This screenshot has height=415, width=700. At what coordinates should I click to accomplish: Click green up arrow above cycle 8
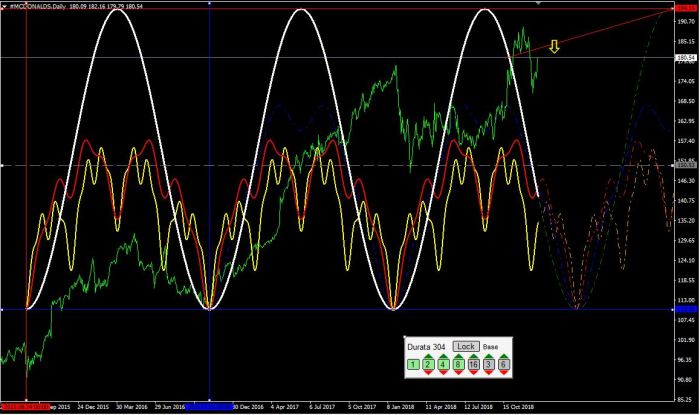coord(459,356)
